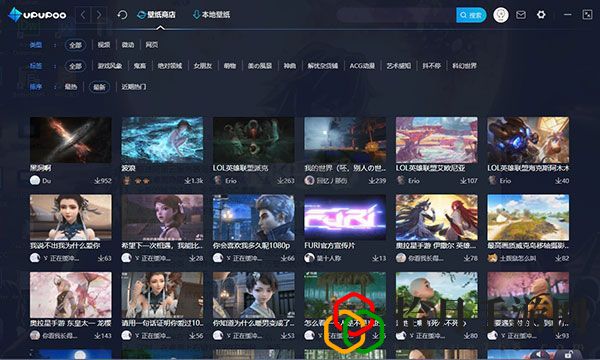The width and height of the screenshot is (600, 360).
Task: Click the uploader name Du
Action: coord(47,181)
